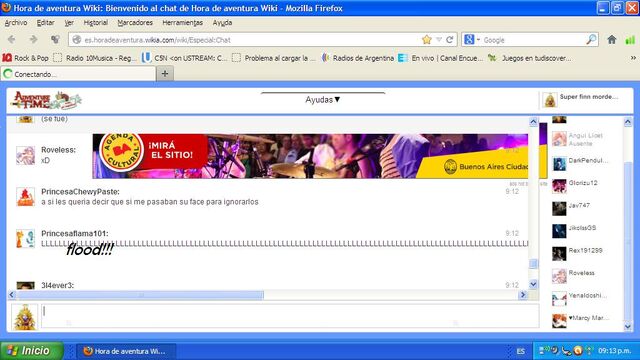This screenshot has width=640, height=360.
Task: Bookmark this page with the star icon
Action: point(427,40)
